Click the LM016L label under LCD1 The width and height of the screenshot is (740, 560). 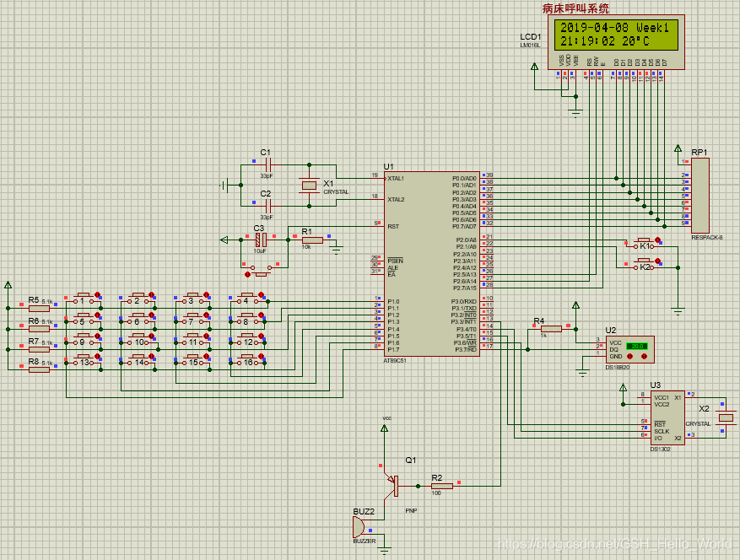click(530, 46)
